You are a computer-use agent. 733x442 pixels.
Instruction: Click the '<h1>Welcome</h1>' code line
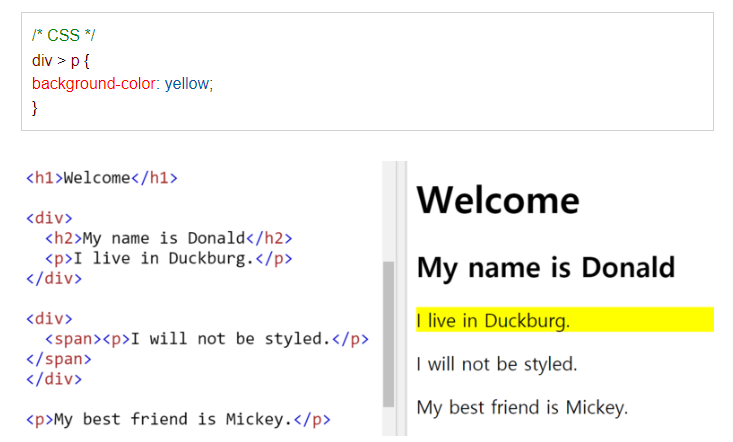pyautogui.click(x=102, y=178)
